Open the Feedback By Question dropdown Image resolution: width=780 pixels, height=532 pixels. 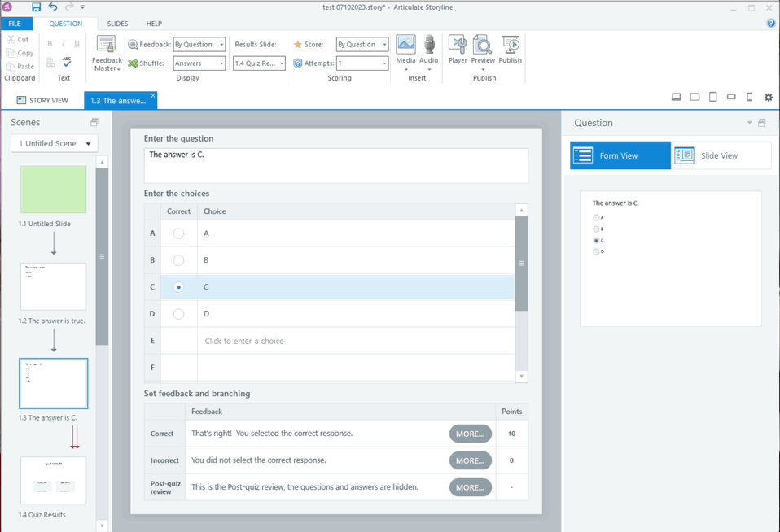click(x=199, y=45)
